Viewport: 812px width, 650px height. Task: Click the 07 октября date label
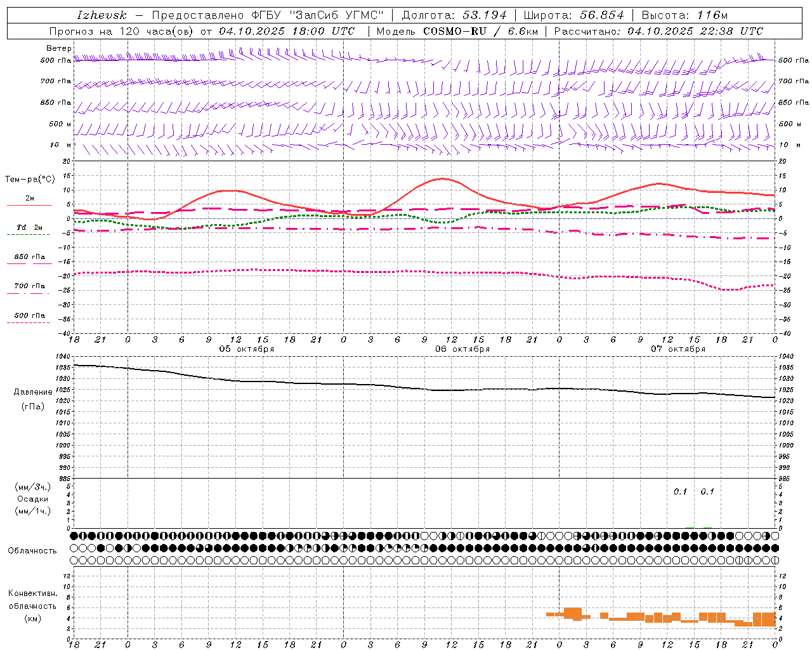(x=678, y=348)
